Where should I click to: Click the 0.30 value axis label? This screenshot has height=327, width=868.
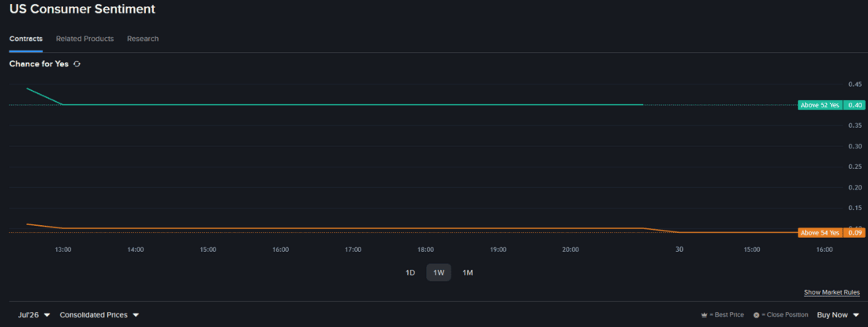click(855, 146)
